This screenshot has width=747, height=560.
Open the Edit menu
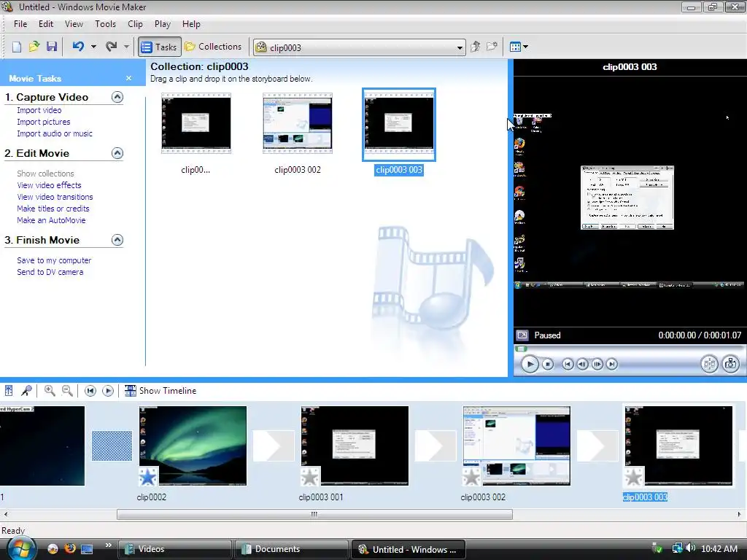click(x=46, y=24)
